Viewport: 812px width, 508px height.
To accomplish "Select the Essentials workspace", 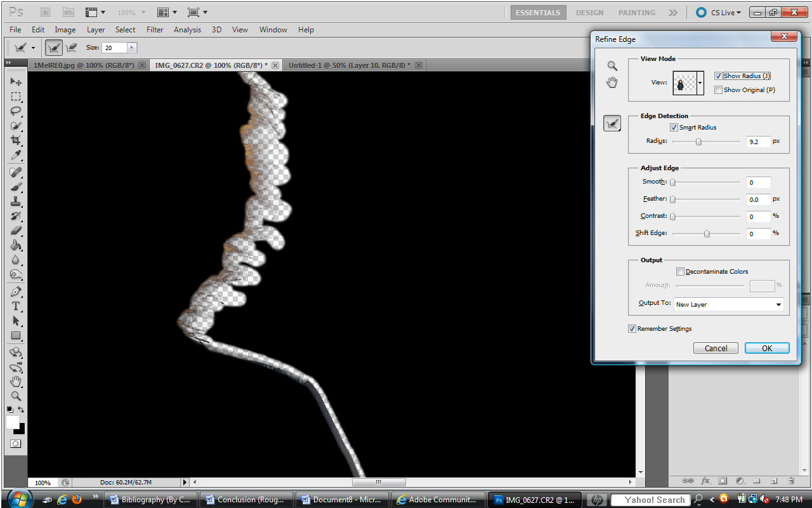I will 538,12.
